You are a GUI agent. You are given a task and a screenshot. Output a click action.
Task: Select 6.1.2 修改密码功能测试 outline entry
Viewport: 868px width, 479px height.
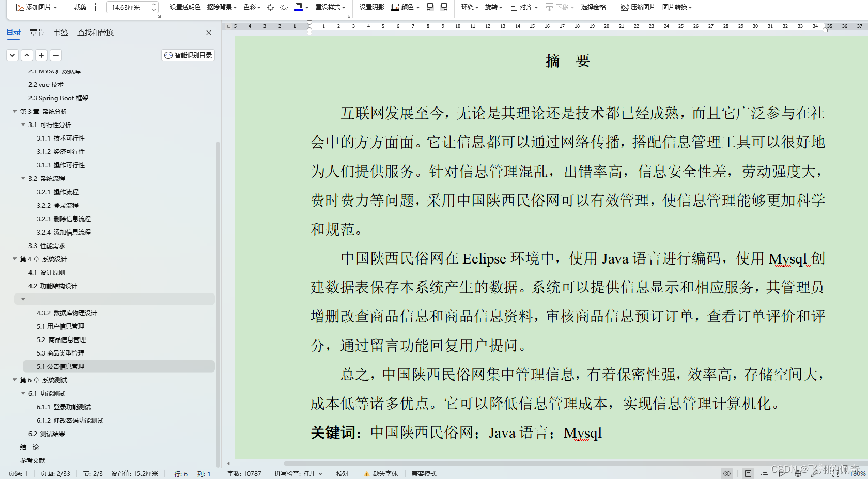tap(70, 420)
